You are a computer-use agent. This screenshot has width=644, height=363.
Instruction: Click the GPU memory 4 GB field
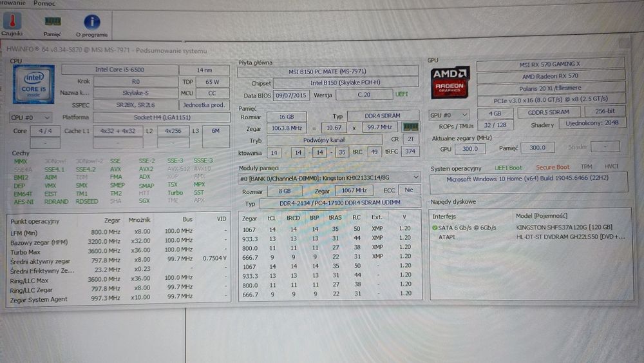coord(495,113)
